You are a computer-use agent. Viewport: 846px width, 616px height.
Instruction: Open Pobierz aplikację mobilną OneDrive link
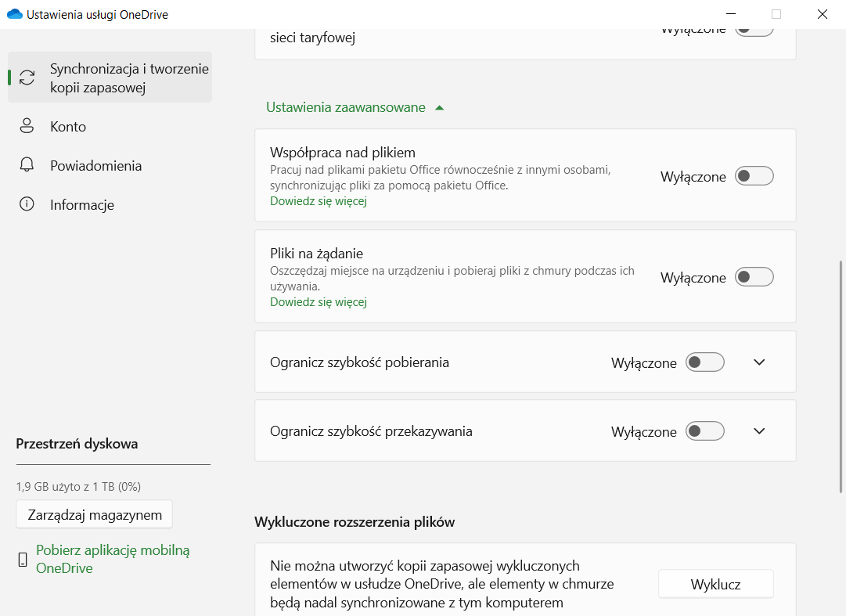[x=113, y=559]
